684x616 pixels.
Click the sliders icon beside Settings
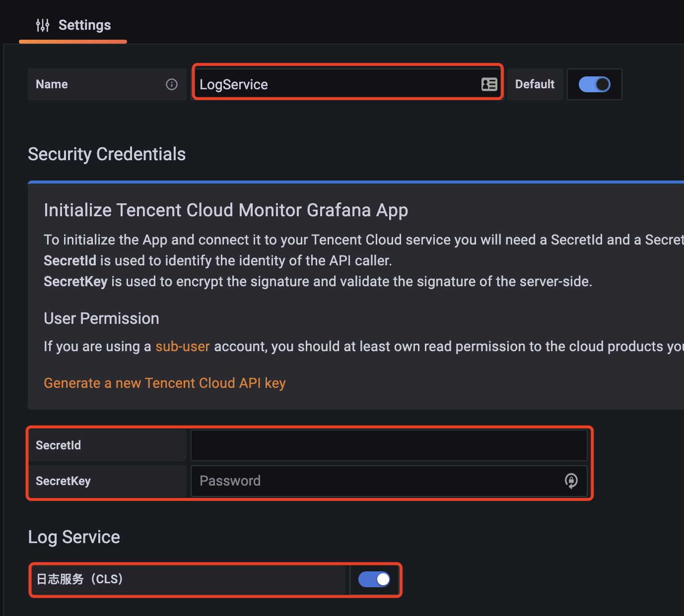click(x=43, y=25)
